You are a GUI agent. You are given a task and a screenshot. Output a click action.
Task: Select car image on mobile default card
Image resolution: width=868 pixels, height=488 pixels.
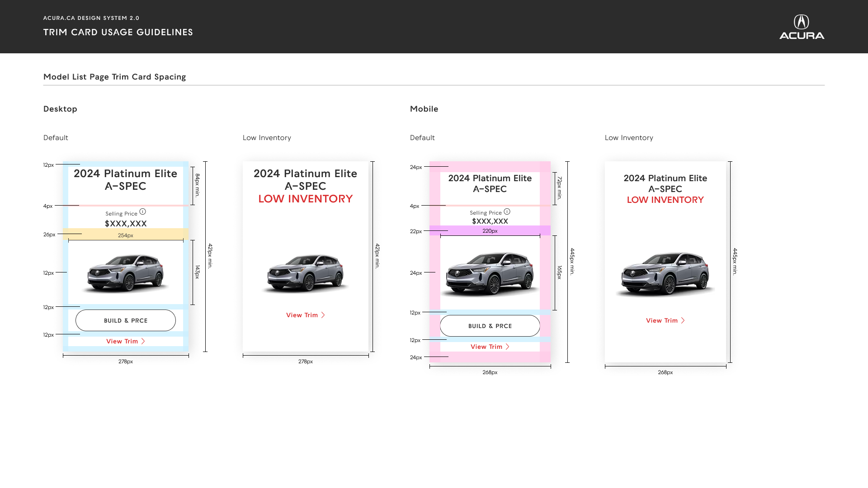click(490, 273)
